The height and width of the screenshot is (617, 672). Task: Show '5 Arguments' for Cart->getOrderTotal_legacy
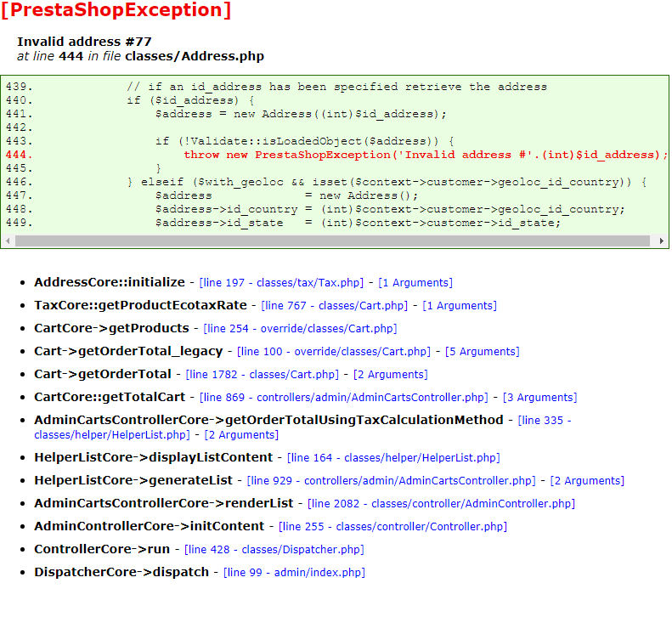pos(483,352)
